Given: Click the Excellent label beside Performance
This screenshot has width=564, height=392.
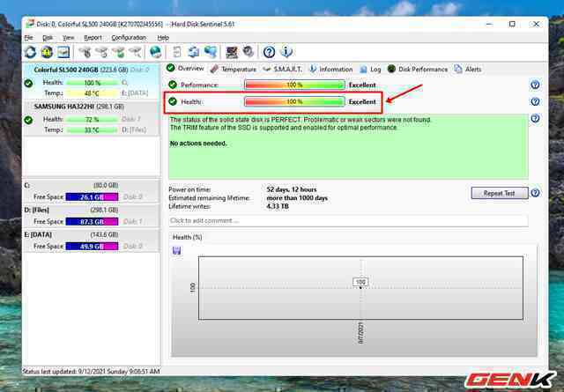Looking at the screenshot, I should [x=362, y=85].
